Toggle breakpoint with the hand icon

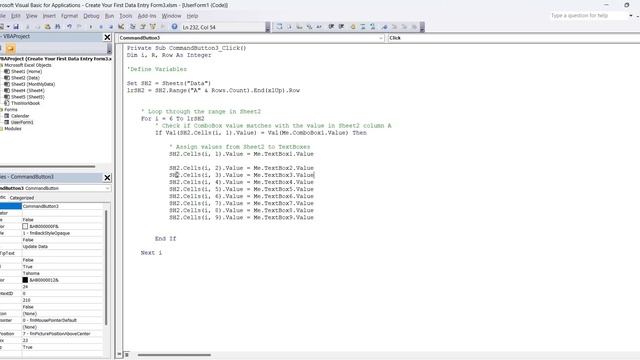353,27
